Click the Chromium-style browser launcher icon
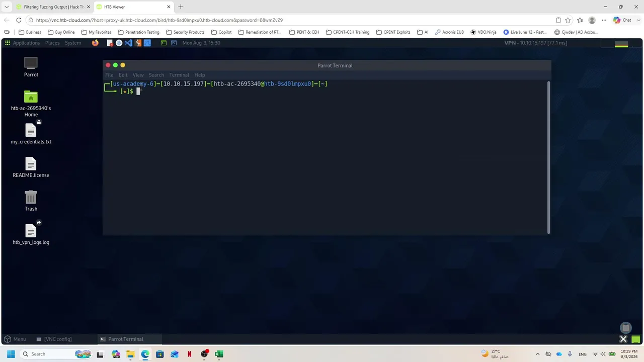644x362 pixels. coord(119,43)
